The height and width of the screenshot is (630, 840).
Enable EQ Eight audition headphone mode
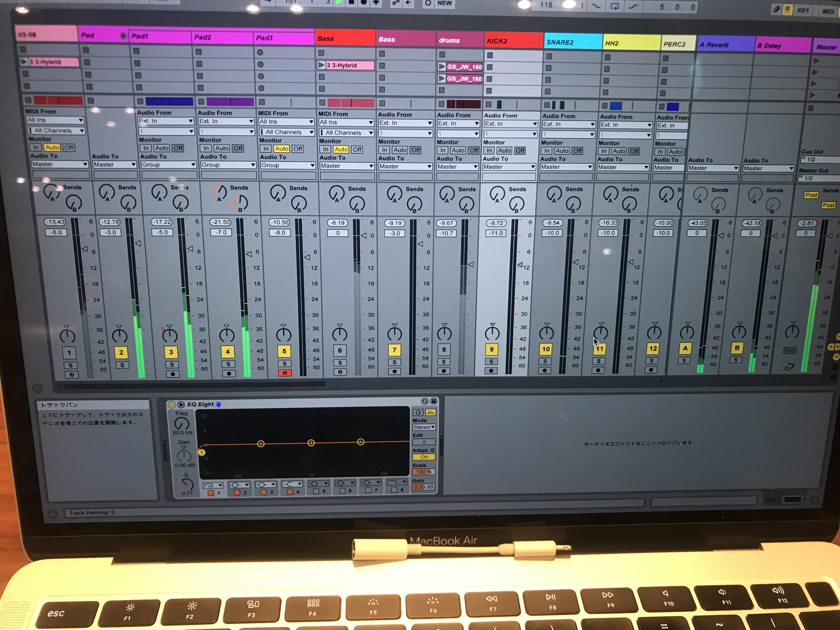coord(418,412)
